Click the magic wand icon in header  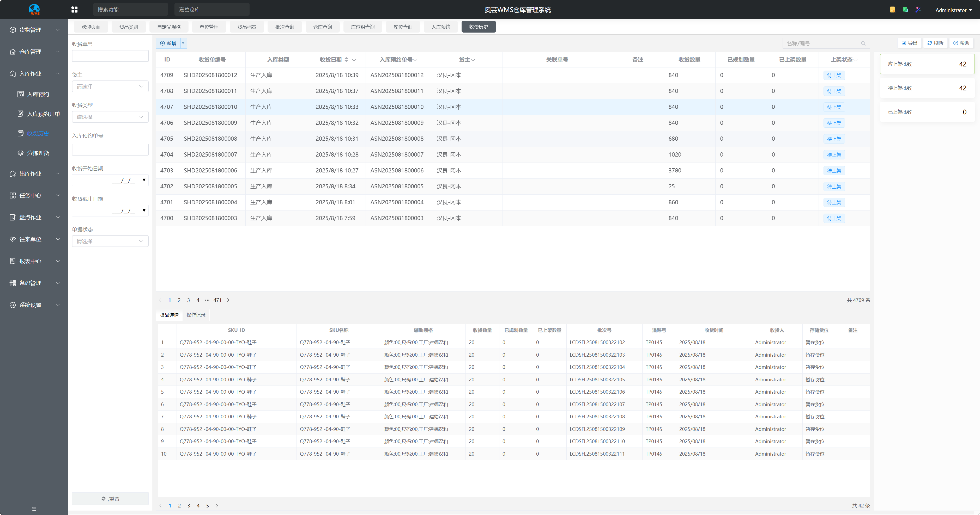point(918,9)
